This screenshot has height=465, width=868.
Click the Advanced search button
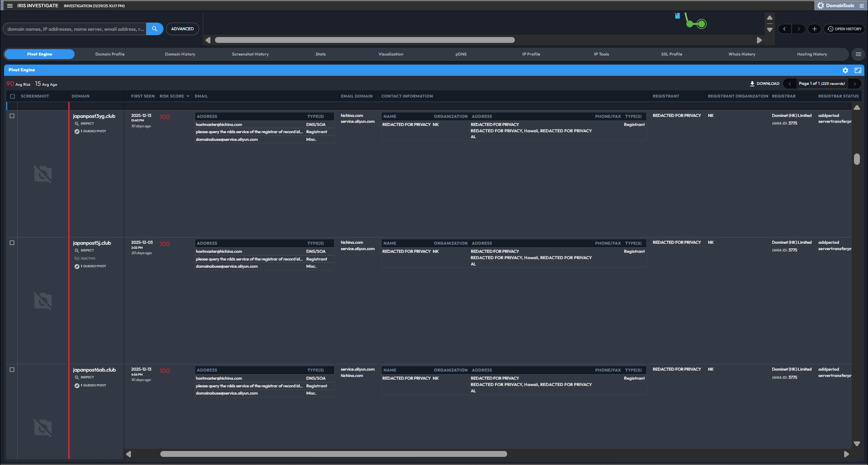pyautogui.click(x=182, y=29)
